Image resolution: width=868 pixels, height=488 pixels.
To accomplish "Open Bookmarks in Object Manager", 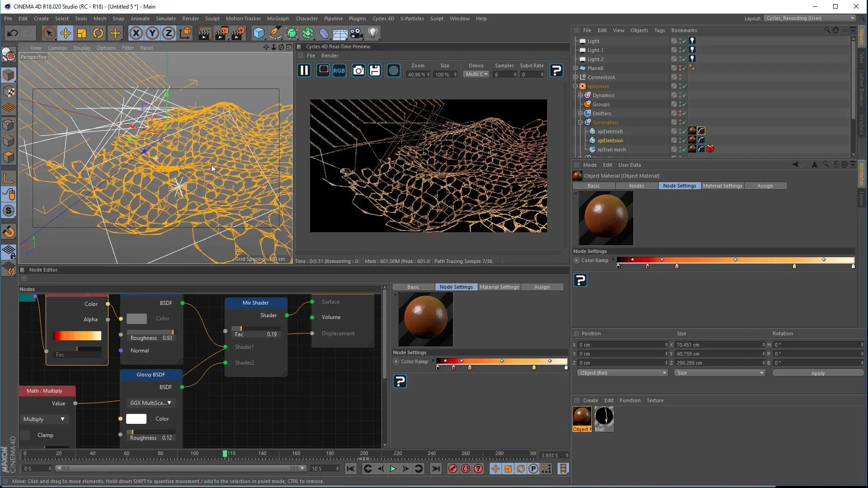I will (684, 30).
